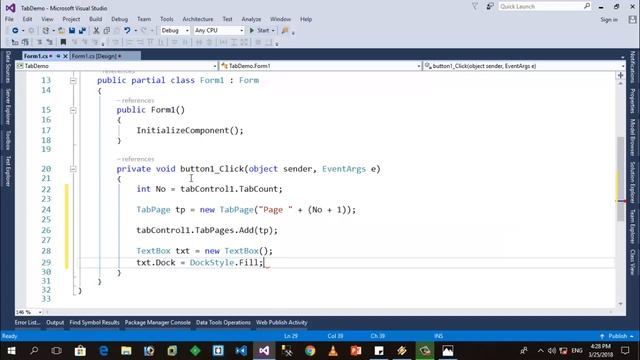
Task: Open the Solution Explorer side tab
Action: click(x=632, y=182)
